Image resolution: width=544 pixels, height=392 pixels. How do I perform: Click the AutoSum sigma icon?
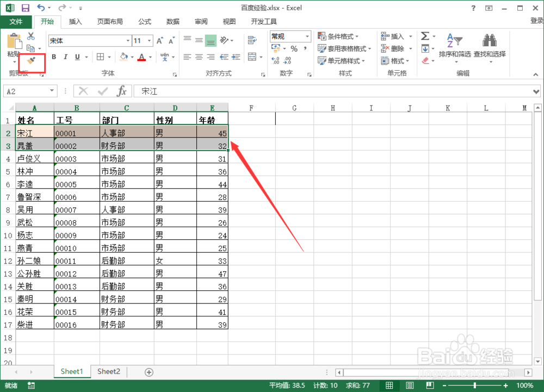tap(425, 36)
